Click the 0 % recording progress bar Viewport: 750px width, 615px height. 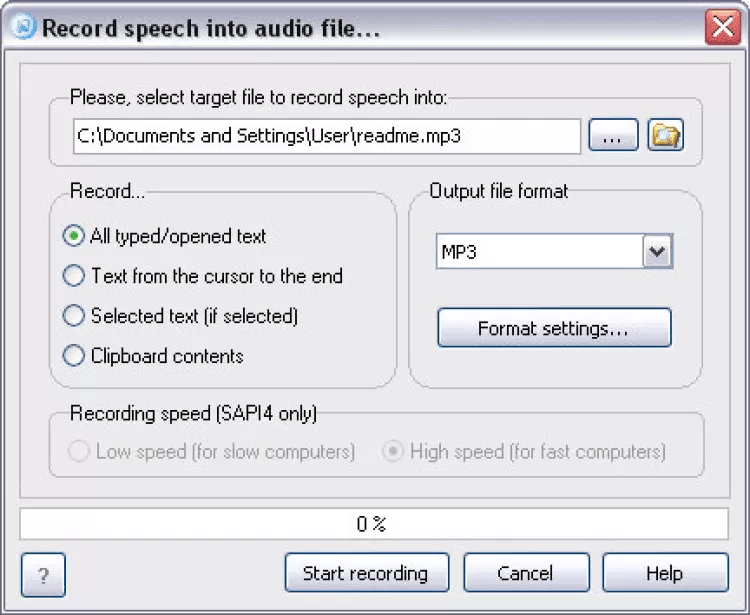coord(374,524)
